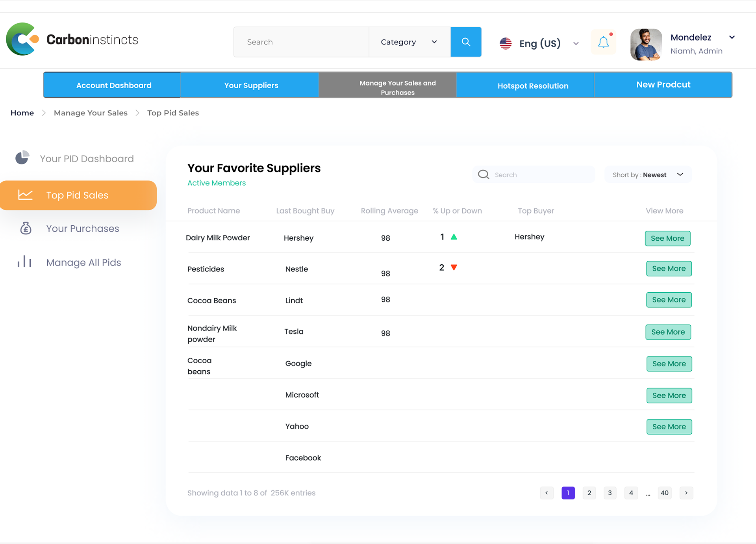The width and height of the screenshot is (756, 544).
Task: Click the Top Pid Sales line chart icon
Action: (x=25, y=195)
